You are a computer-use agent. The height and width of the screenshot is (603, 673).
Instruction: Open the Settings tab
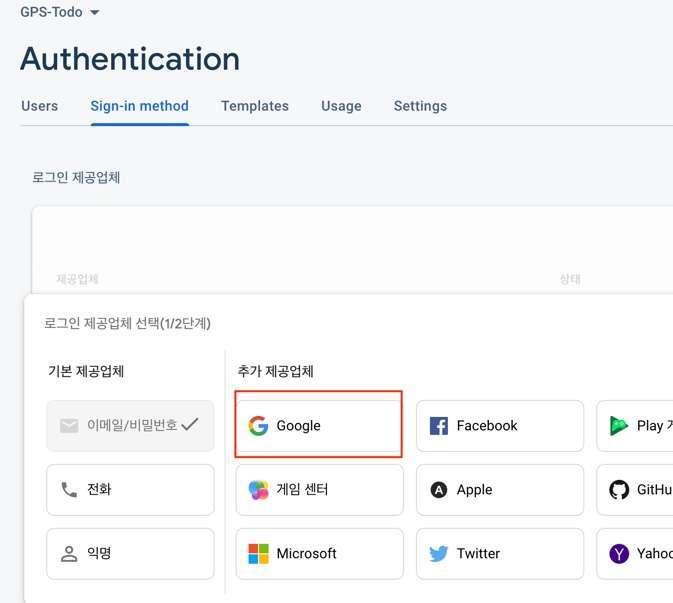[420, 106]
